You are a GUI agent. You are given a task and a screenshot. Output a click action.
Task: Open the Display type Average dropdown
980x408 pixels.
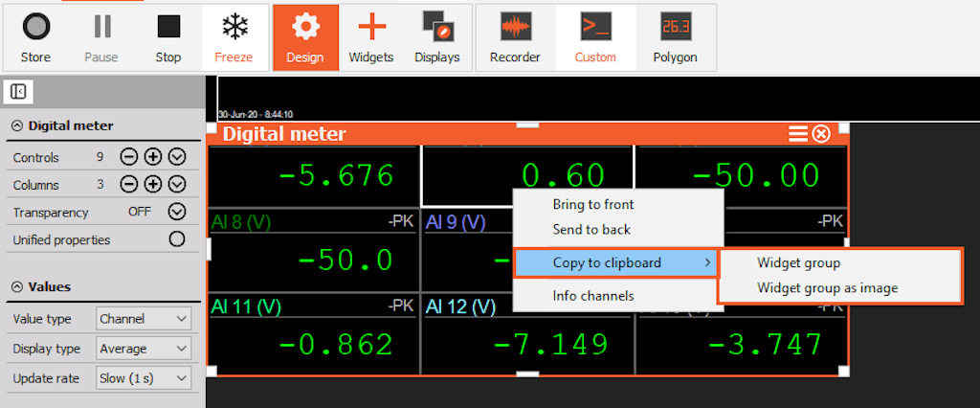click(144, 349)
